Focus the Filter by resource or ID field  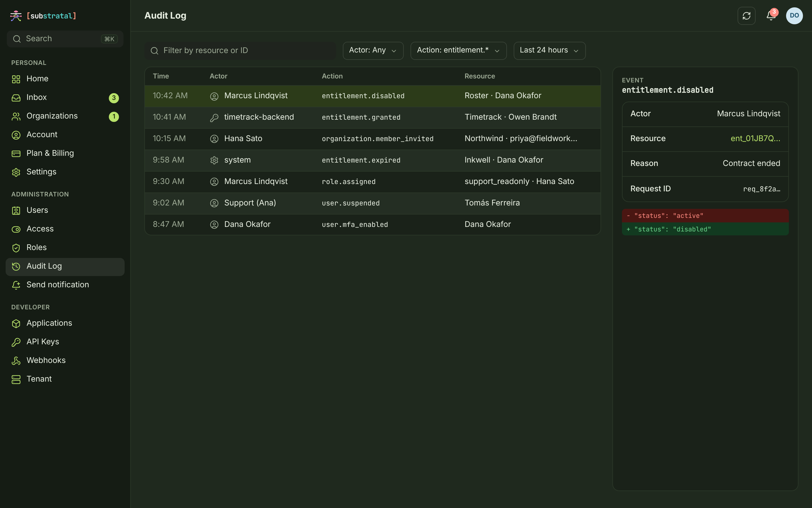click(x=240, y=51)
